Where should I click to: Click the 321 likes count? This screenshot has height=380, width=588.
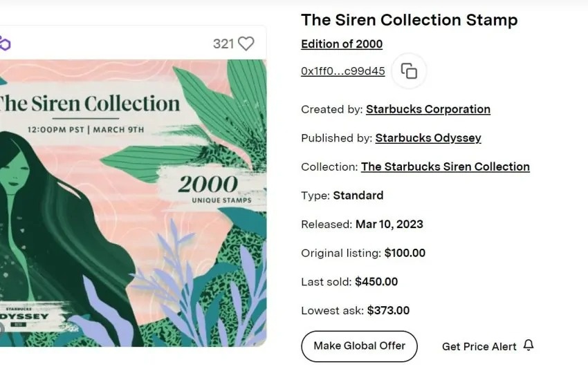click(223, 44)
